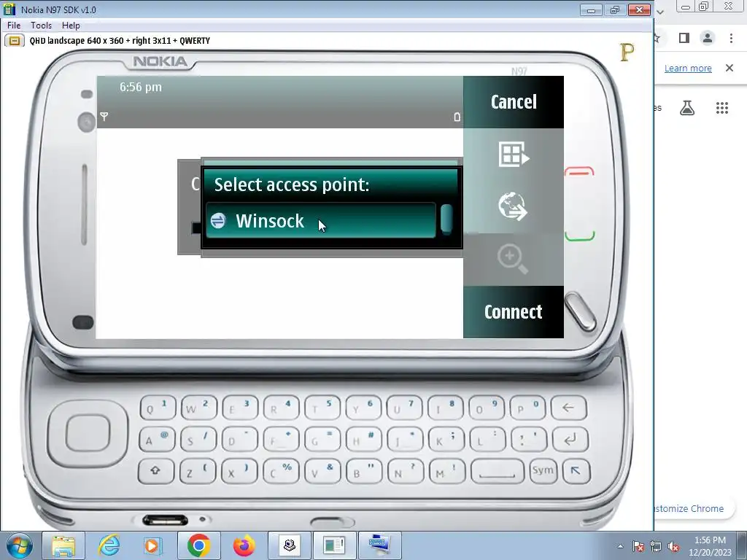Click the silver menu key on phone
Image resolution: width=747 pixels, height=560 pixels.
coord(580,311)
